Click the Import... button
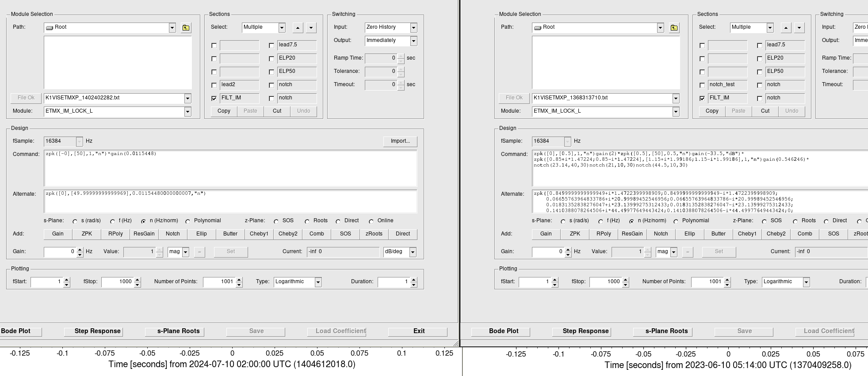 [x=400, y=141]
